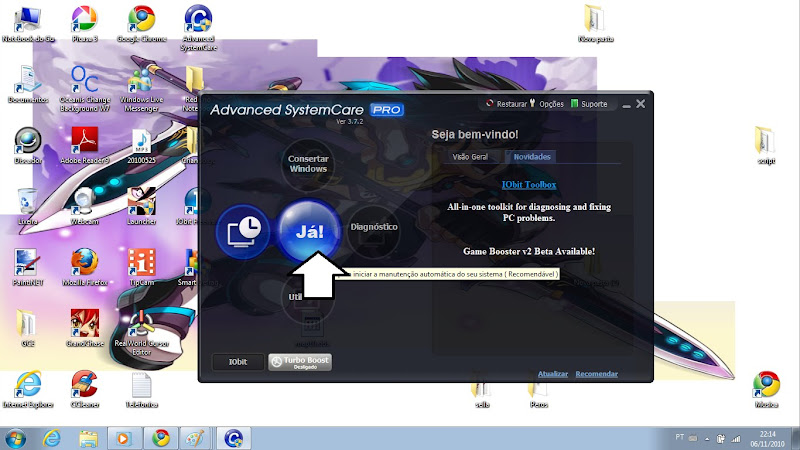Select the CCleaner desktop icon
Image resolution: width=800 pixels, height=450 pixels.
pyautogui.click(x=85, y=389)
